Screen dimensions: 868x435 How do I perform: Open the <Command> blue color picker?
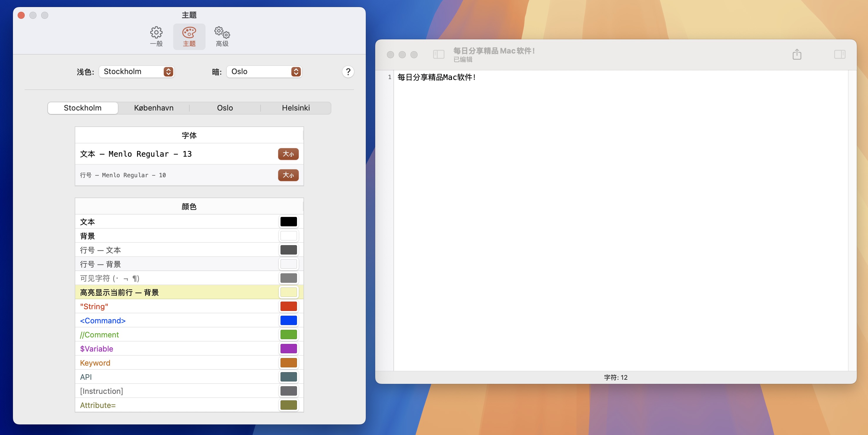tap(288, 320)
